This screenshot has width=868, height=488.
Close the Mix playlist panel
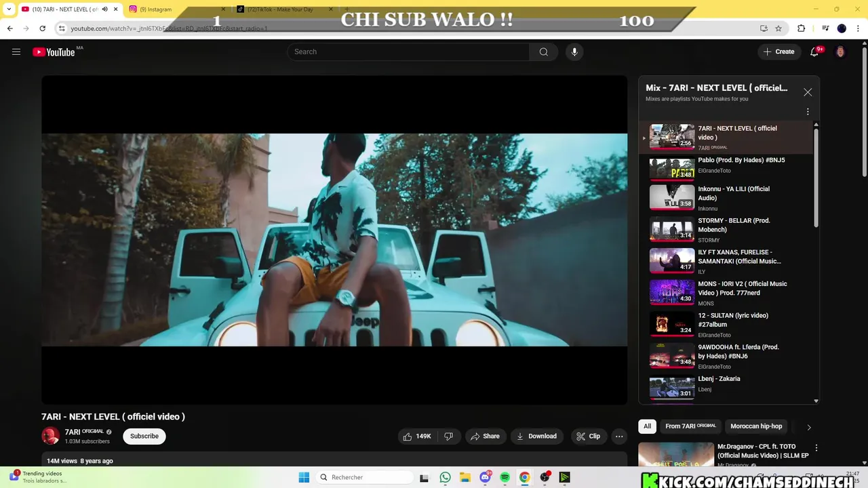(808, 92)
